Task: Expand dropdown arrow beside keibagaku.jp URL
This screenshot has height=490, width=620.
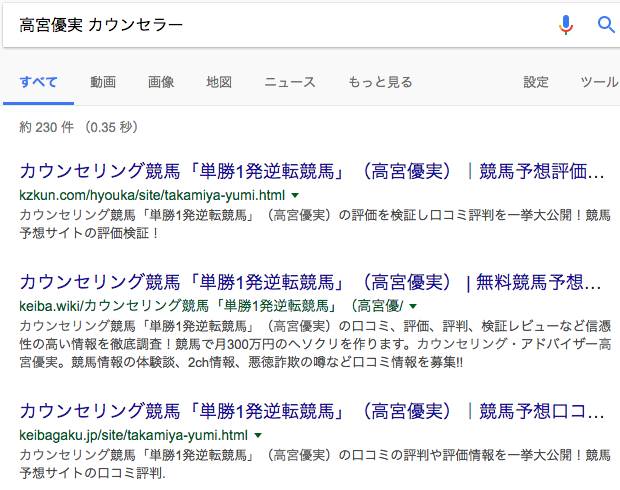Action: (x=258, y=435)
